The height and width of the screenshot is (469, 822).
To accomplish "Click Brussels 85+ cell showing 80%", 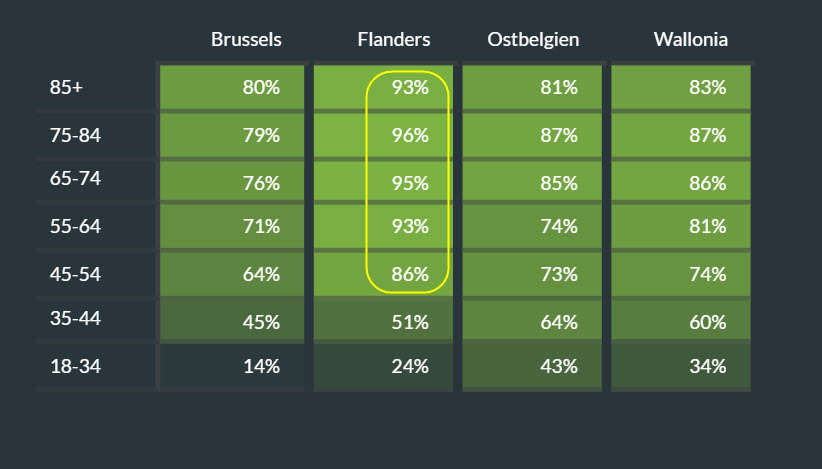I will click(232, 87).
